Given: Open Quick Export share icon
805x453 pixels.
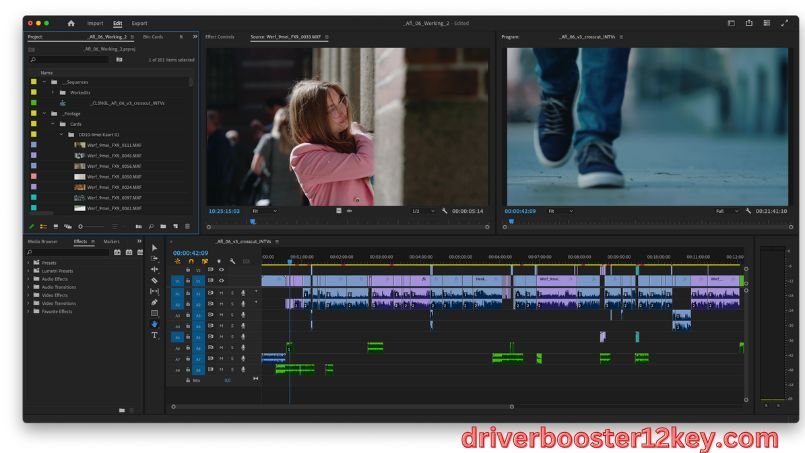Looking at the screenshot, I should click(x=749, y=23).
